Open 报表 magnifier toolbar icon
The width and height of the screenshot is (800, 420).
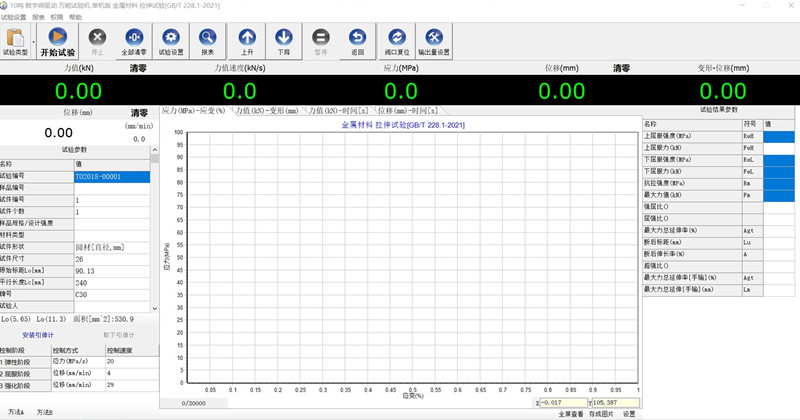[x=208, y=41]
